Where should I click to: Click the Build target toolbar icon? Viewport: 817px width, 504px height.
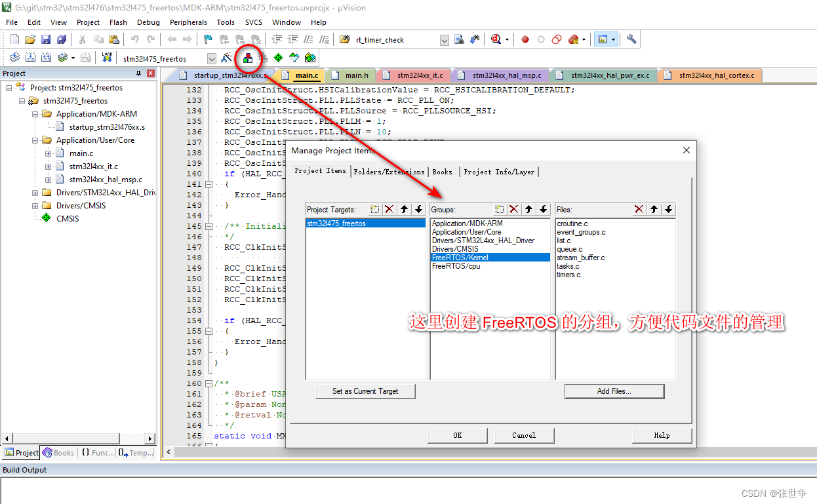30,58
